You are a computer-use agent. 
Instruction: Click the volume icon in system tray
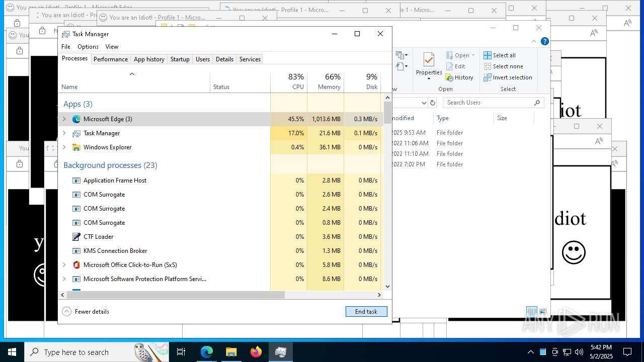pyautogui.click(x=579, y=352)
